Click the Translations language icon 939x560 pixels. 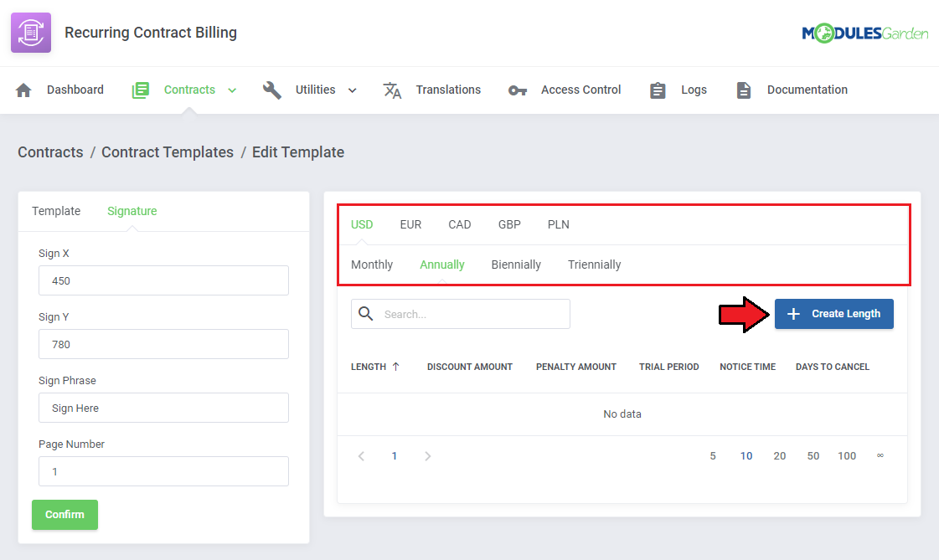coord(392,90)
